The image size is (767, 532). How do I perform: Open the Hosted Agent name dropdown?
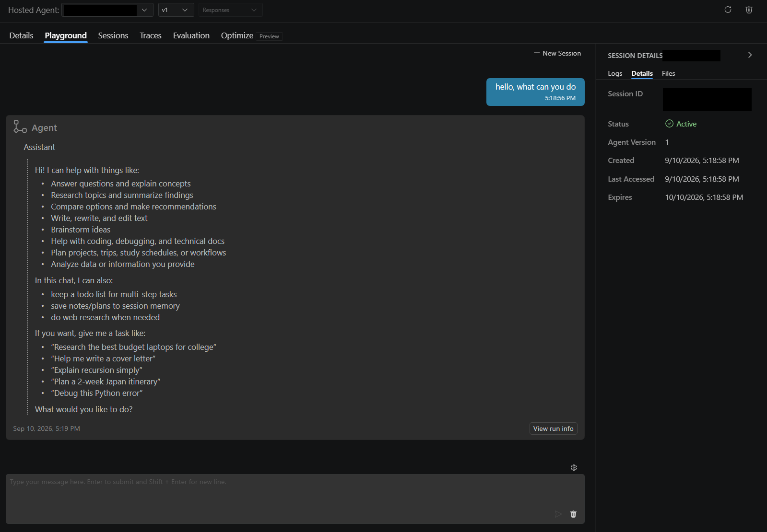tap(107, 10)
